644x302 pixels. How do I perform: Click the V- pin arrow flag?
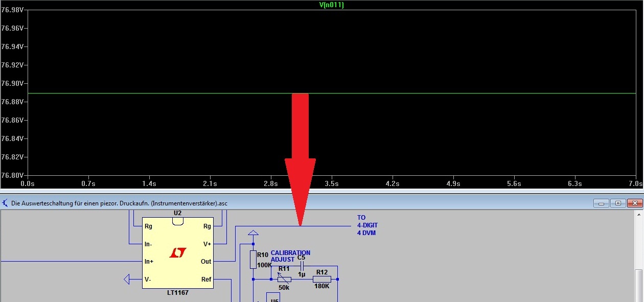pos(127,280)
